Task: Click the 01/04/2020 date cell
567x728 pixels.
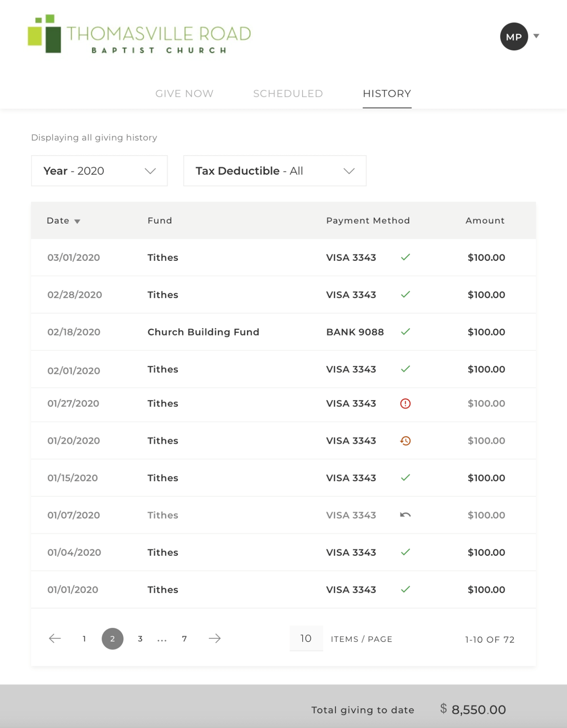Action: (74, 553)
